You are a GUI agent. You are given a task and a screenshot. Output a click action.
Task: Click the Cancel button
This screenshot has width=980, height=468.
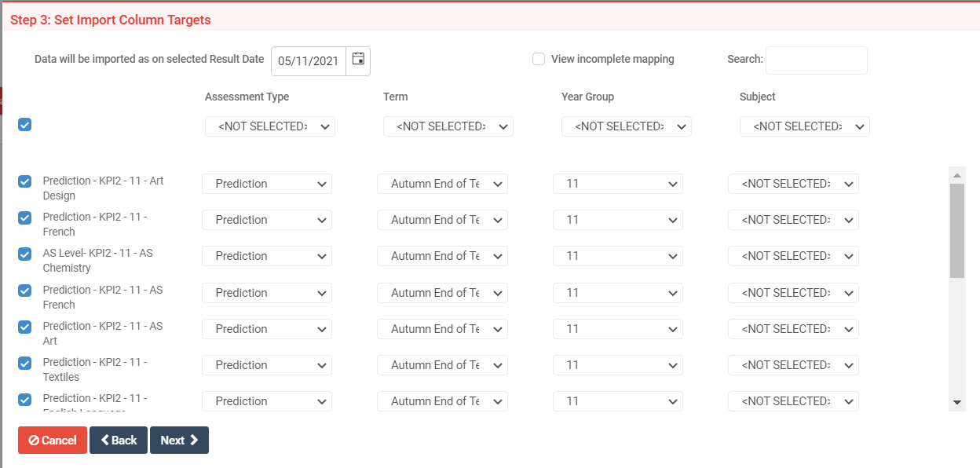click(x=52, y=440)
